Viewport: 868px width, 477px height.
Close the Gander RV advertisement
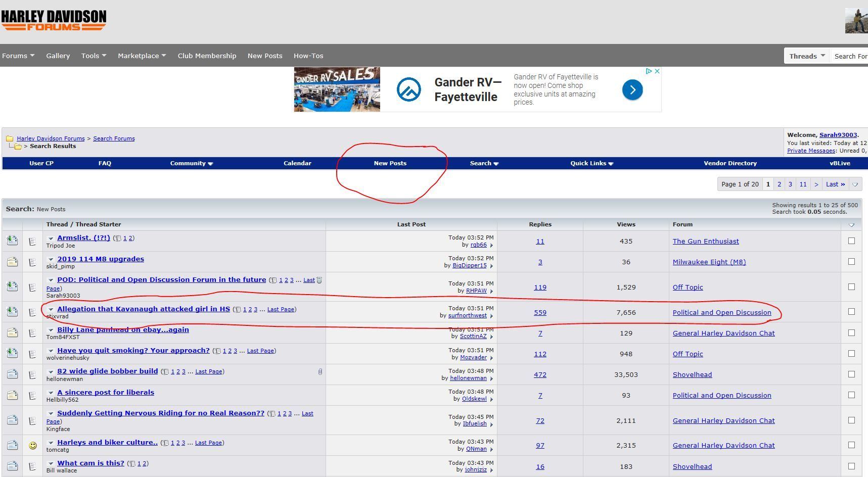[x=657, y=71]
